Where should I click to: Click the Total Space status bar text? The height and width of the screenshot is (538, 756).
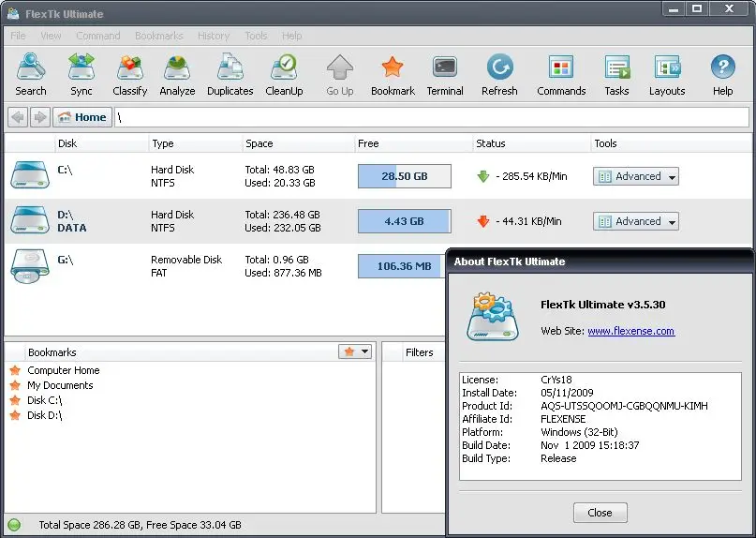[x=140, y=525]
